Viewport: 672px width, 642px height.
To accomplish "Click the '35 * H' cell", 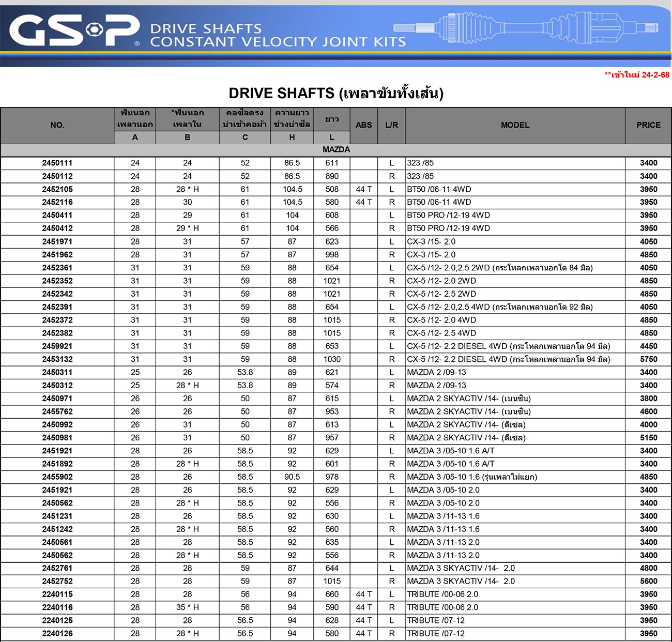I will point(187,607).
